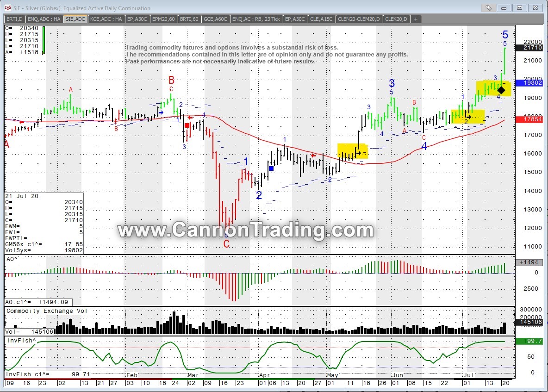Click the red square marker near March
The width and height of the screenshot is (548, 392).
pos(187,125)
